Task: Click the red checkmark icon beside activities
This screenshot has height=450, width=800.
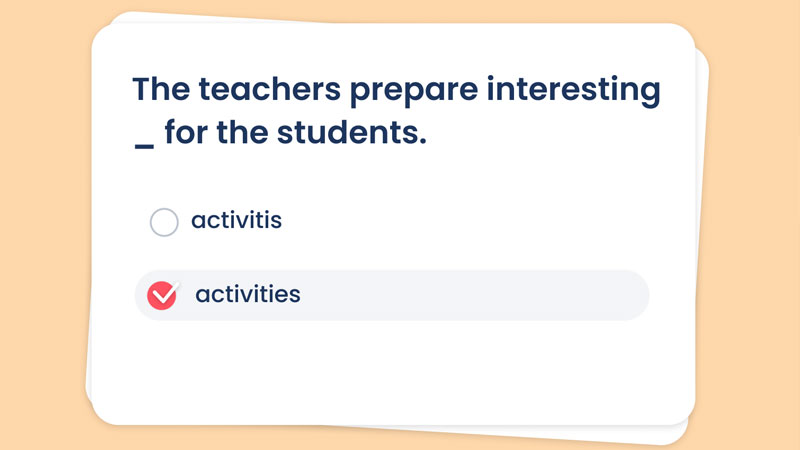Action: [x=162, y=295]
